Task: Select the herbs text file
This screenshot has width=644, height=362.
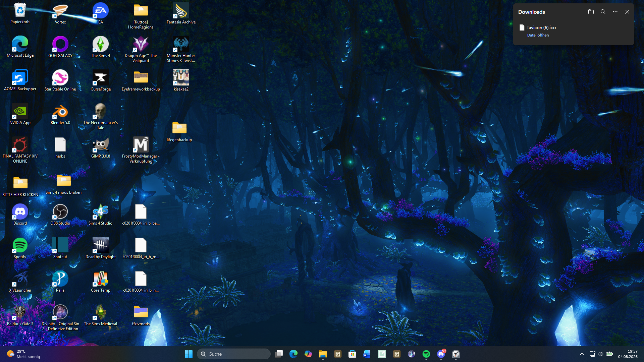Action: (x=60, y=147)
